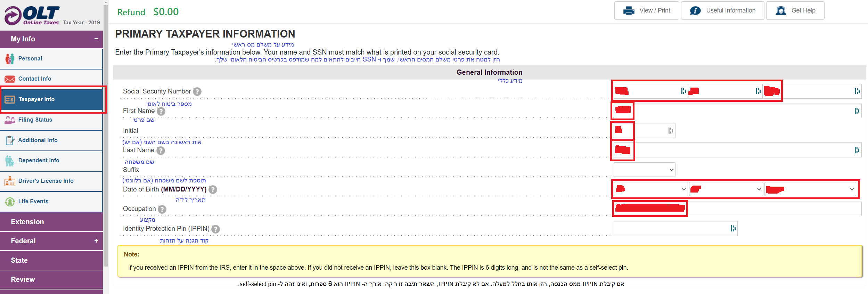
Task: Click the Get Help button
Action: click(x=795, y=11)
